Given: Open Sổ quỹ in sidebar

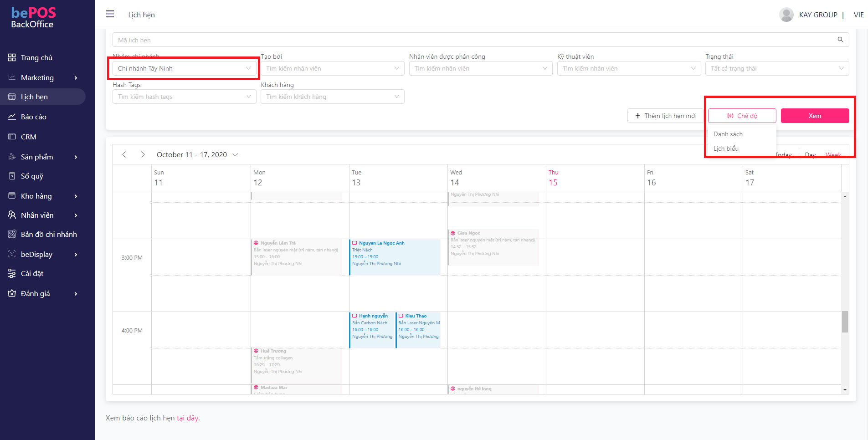Looking at the screenshot, I should [x=32, y=176].
